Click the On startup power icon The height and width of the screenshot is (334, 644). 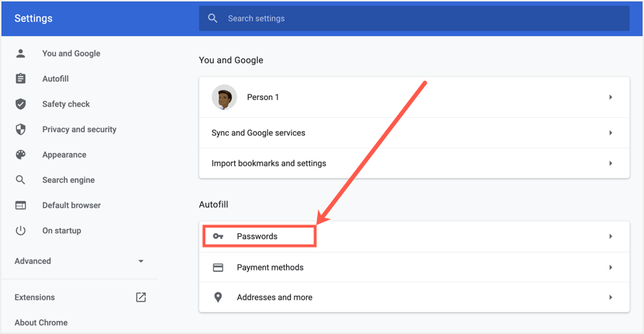(x=21, y=230)
